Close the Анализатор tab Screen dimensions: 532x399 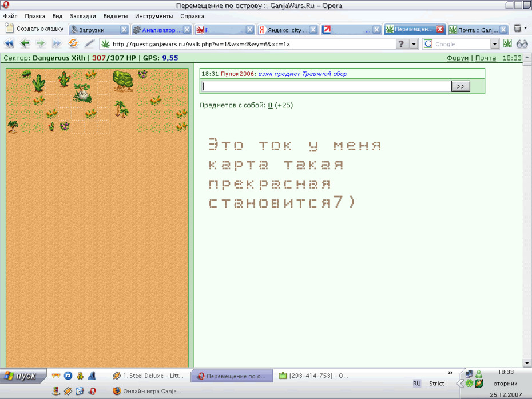point(187,30)
